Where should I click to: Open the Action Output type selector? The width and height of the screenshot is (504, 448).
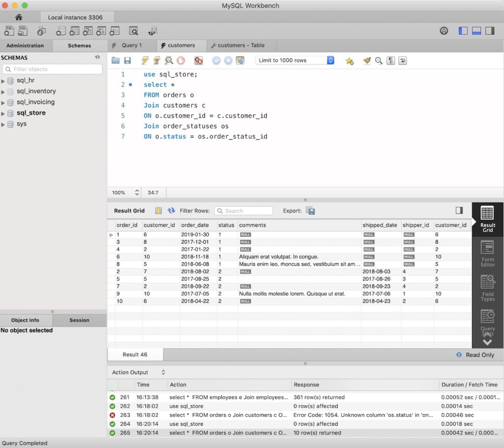point(163,372)
